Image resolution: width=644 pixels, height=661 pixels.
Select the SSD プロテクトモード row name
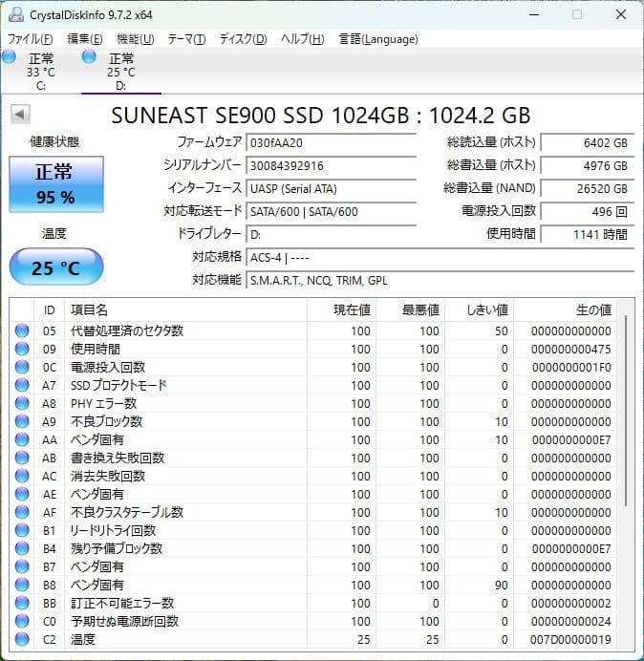pyautogui.click(x=118, y=385)
